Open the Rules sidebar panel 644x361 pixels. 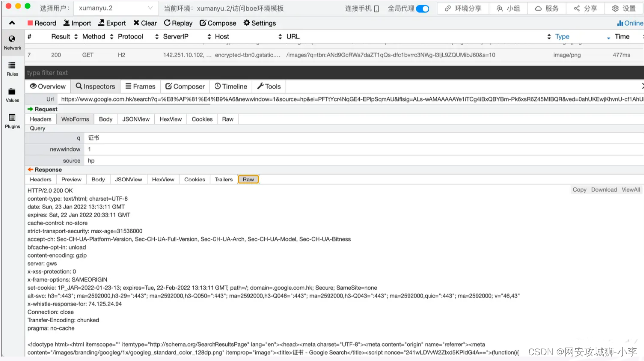(12, 69)
